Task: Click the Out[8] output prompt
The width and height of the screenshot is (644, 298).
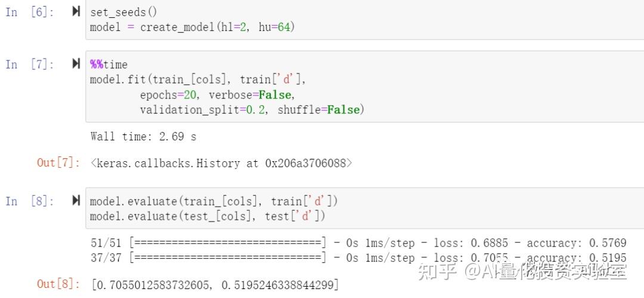Action: click(x=58, y=284)
